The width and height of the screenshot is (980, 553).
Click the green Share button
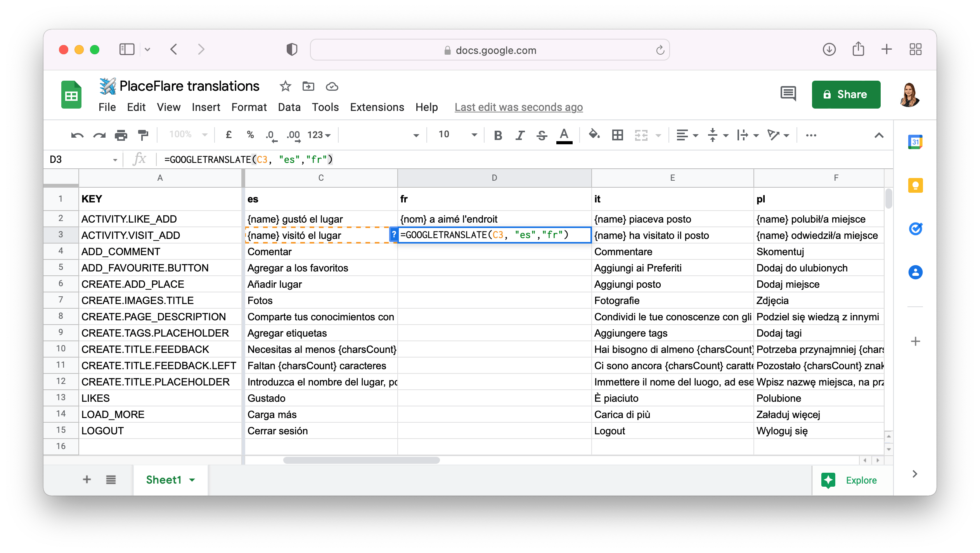[x=846, y=94]
